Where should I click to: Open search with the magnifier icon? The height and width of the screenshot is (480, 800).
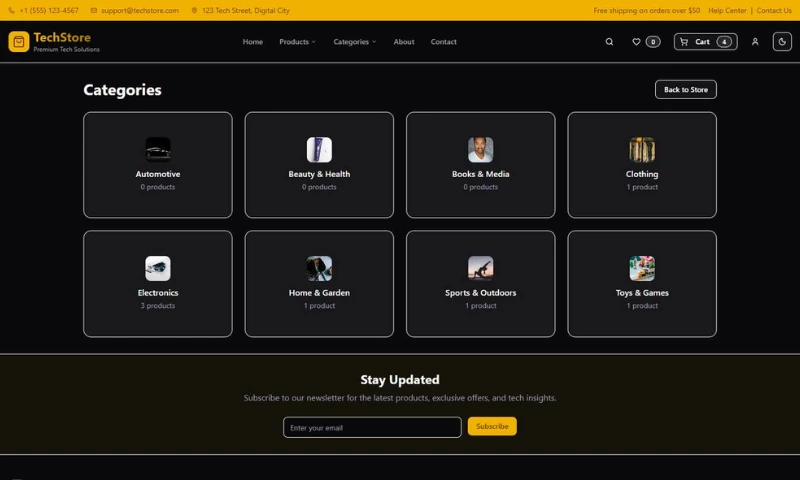click(x=610, y=42)
